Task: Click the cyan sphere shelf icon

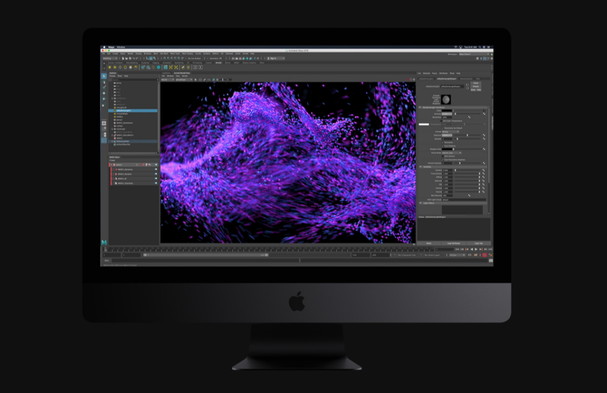Action: (x=158, y=67)
